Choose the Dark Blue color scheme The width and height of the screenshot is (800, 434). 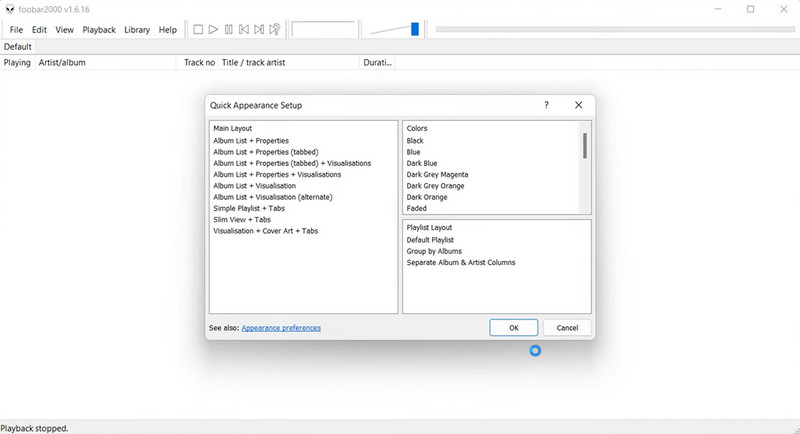pyautogui.click(x=422, y=163)
